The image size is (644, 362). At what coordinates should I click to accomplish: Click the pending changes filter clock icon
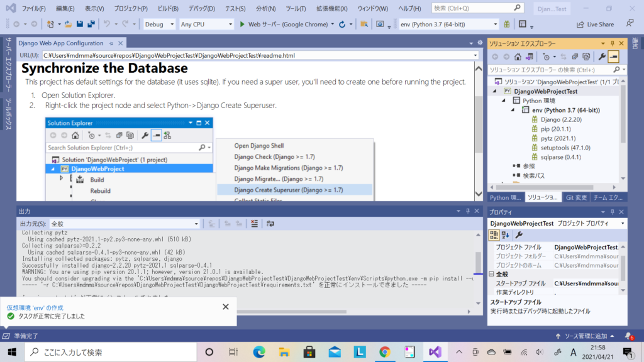click(546, 57)
